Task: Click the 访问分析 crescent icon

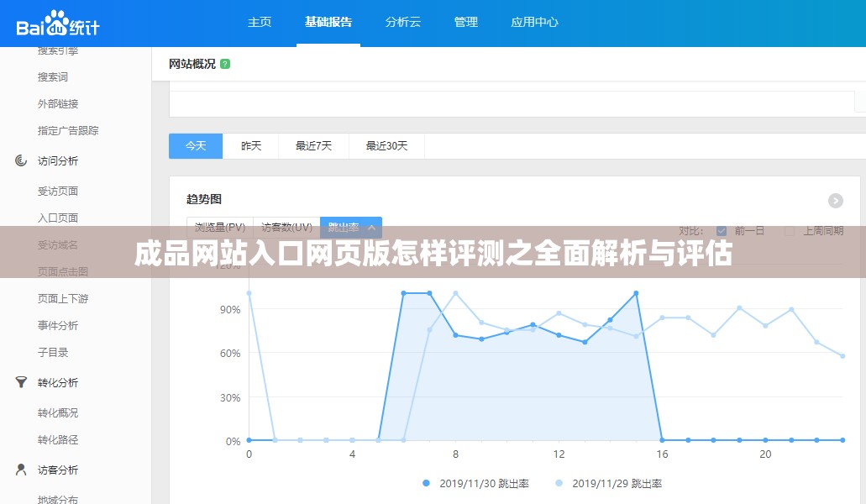Action: 21,160
